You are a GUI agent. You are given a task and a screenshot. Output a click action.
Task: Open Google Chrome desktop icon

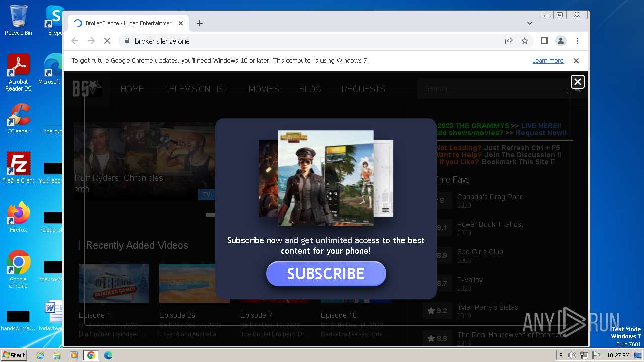pyautogui.click(x=18, y=269)
